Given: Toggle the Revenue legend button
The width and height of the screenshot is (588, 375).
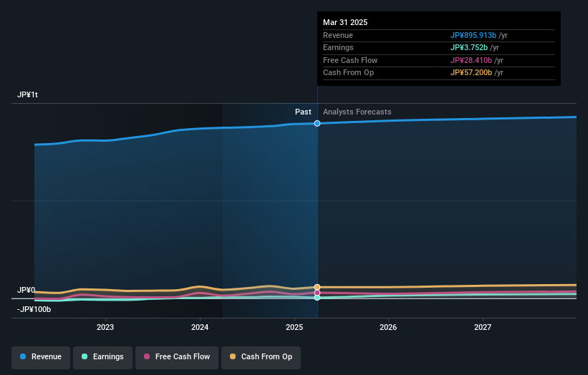Looking at the screenshot, I should coord(41,357).
